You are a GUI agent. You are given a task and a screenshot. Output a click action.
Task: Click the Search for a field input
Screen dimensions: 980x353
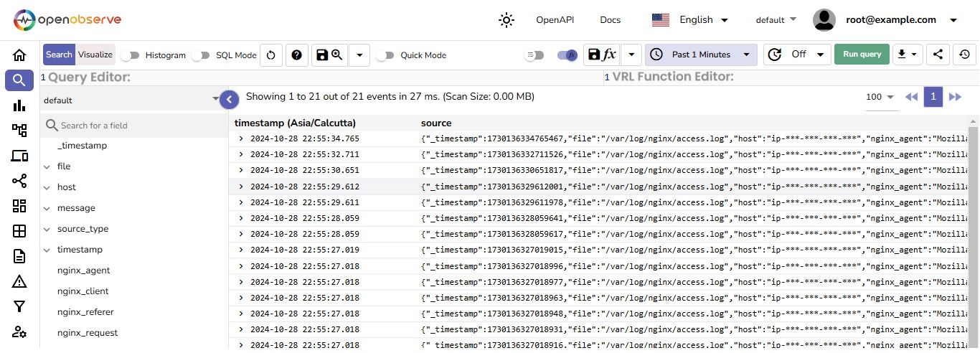tap(136, 126)
